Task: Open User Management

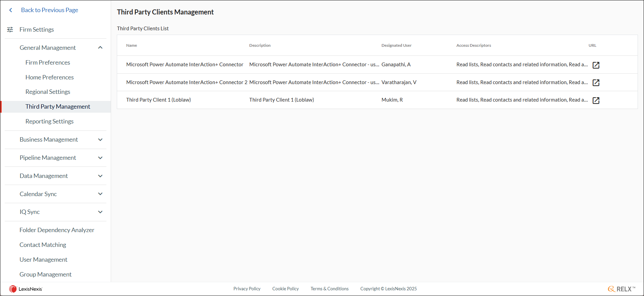Action: [43, 260]
